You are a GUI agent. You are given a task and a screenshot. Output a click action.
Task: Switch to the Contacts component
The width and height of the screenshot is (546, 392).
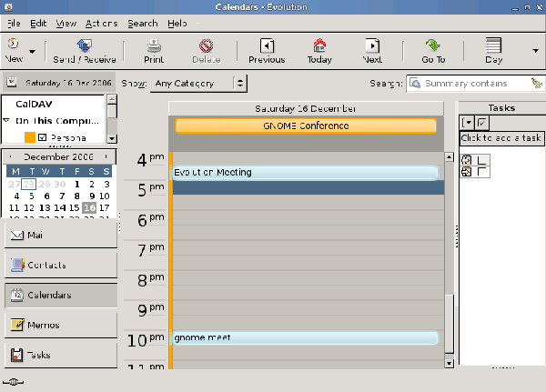59,265
